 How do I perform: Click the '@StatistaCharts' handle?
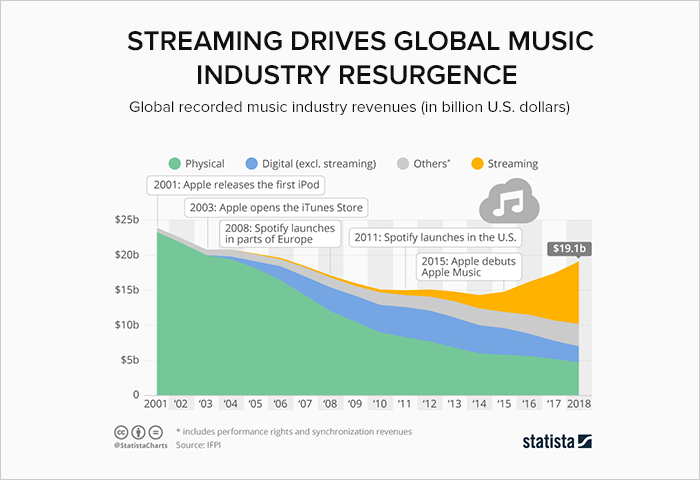coord(141,446)
